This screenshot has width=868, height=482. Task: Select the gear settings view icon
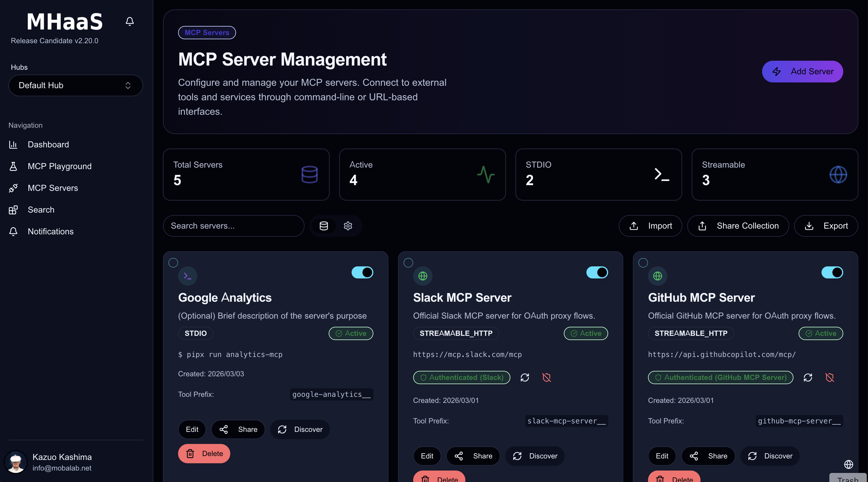coord(348,226)
